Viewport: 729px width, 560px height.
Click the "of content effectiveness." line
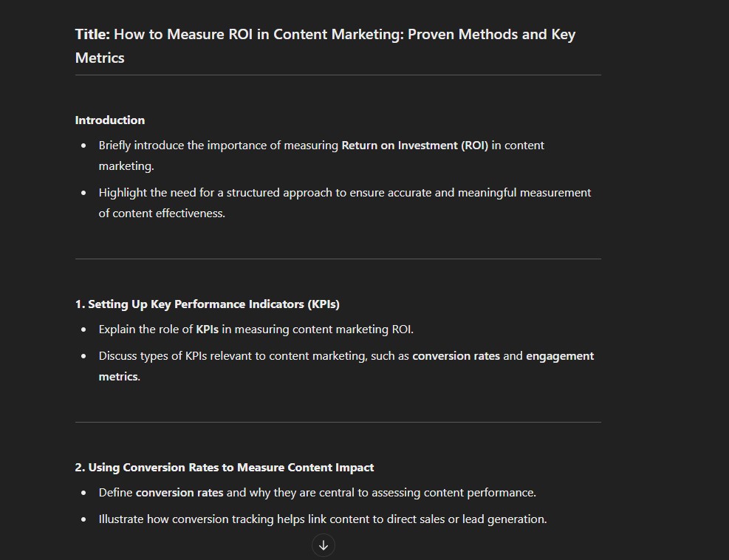pos(162,214)
